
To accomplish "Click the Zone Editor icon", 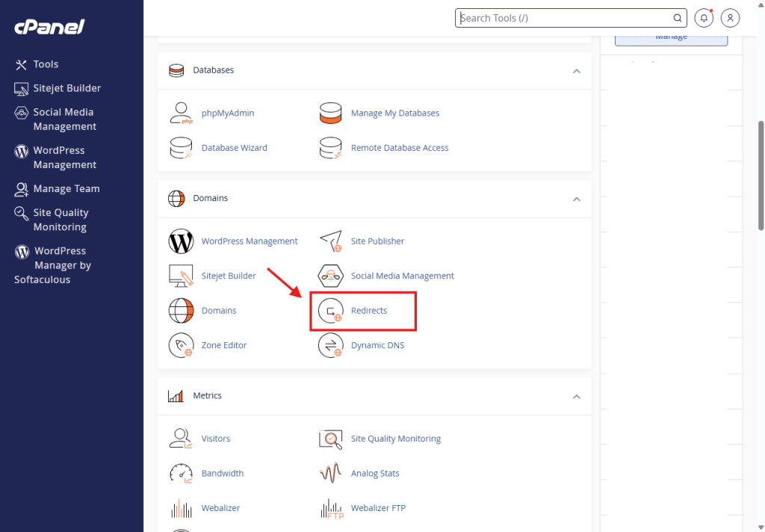I will pos(181,345).
